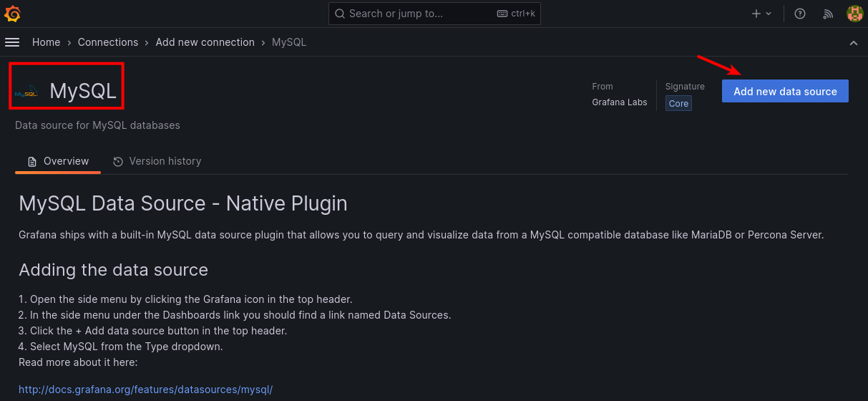The width and height of the screenshot is (868, 401).
Task: Click the 'Signature' label
Action: (685, 87)
